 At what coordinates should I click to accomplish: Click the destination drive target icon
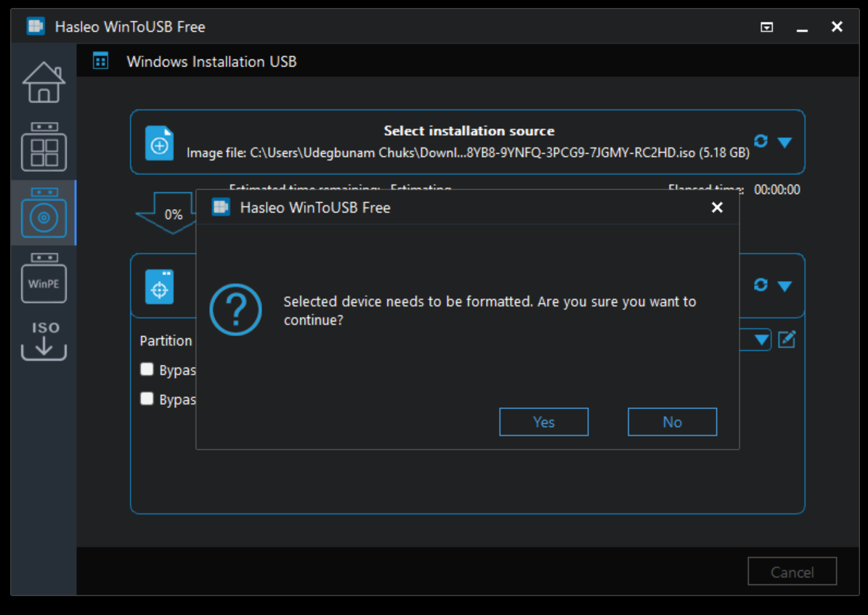[159, 287]
